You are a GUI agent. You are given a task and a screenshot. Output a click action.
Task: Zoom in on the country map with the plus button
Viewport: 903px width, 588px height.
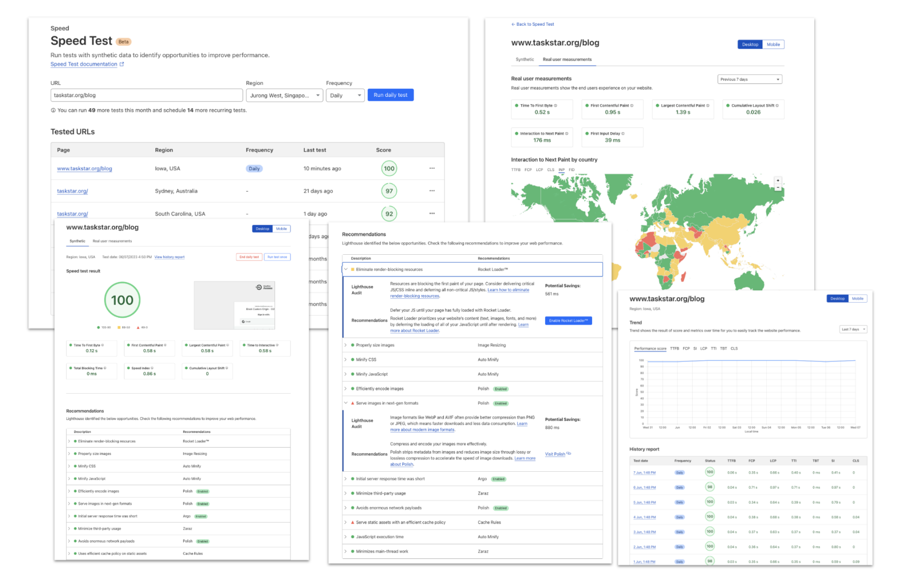[778, 181]
